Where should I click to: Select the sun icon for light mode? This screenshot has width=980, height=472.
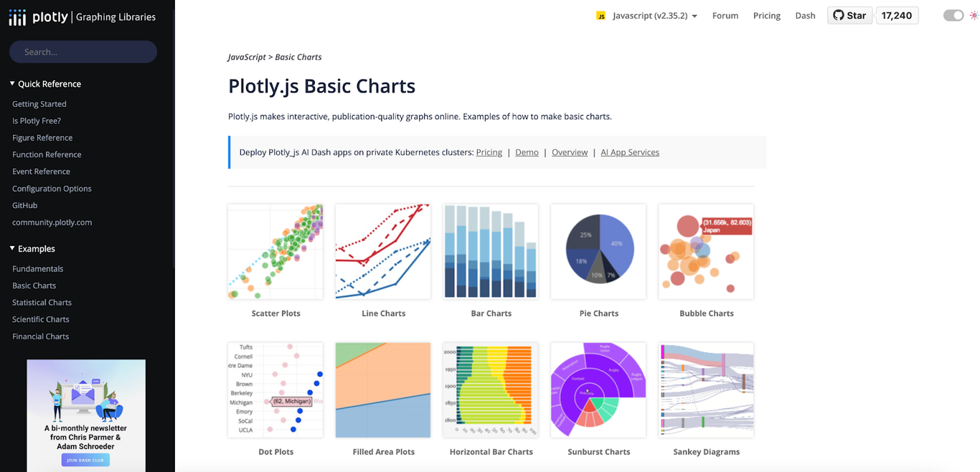point(974,14)
